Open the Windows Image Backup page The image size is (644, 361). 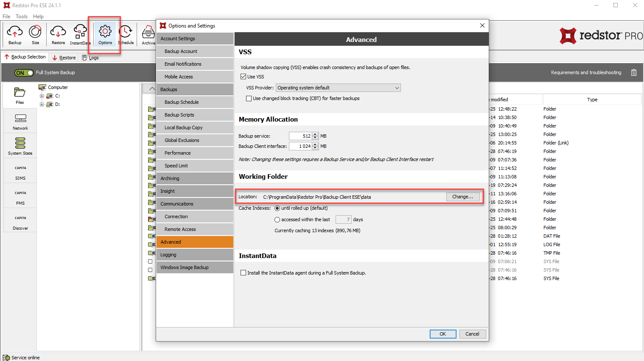195,267
